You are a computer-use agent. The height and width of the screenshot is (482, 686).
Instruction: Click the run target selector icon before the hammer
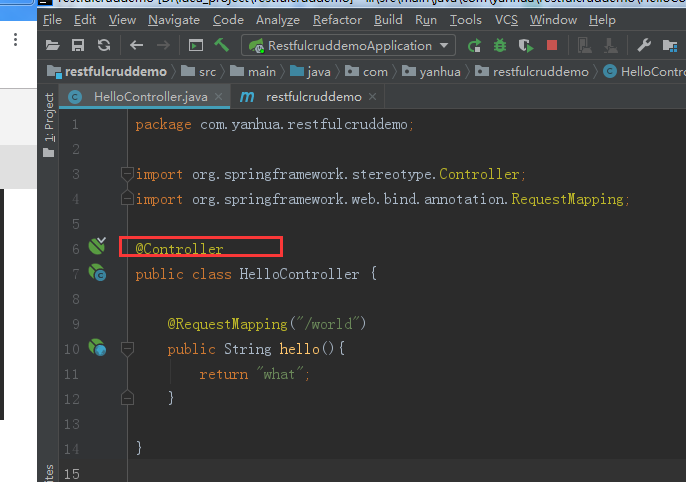click(x=196, y=45)
